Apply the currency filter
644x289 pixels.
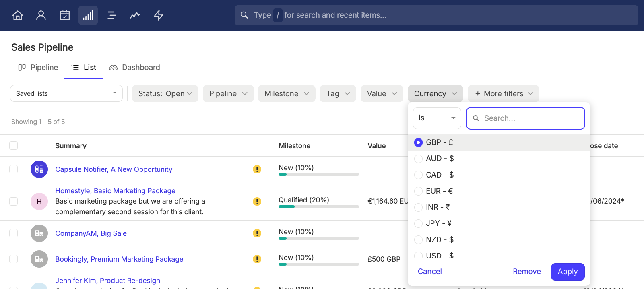coord(568,272)
